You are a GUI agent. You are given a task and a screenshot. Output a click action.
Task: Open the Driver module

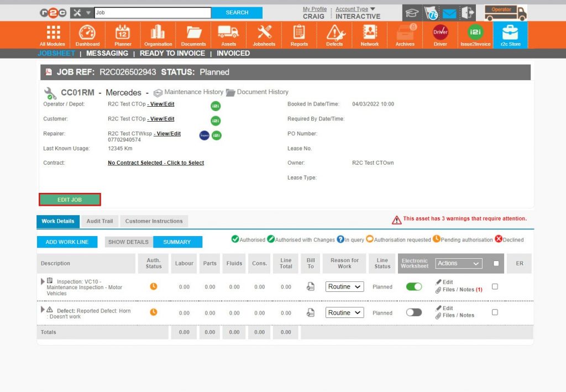click(x=441, y=35)
